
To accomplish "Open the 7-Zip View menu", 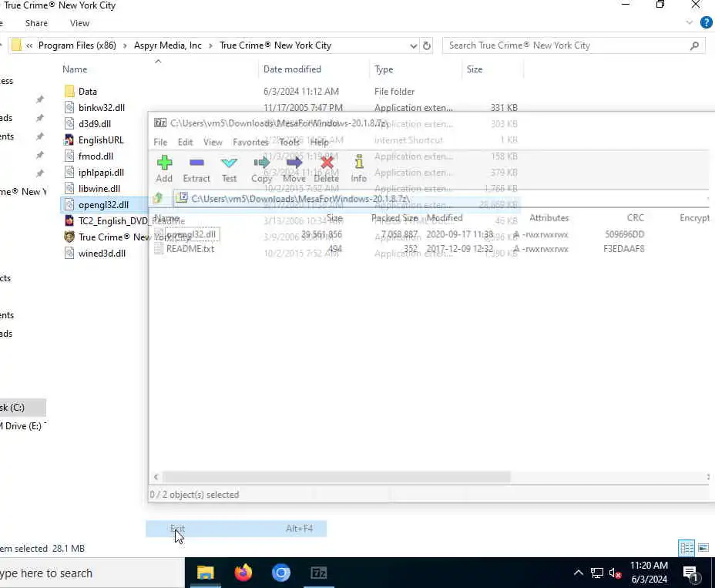I will coord(213,142).
